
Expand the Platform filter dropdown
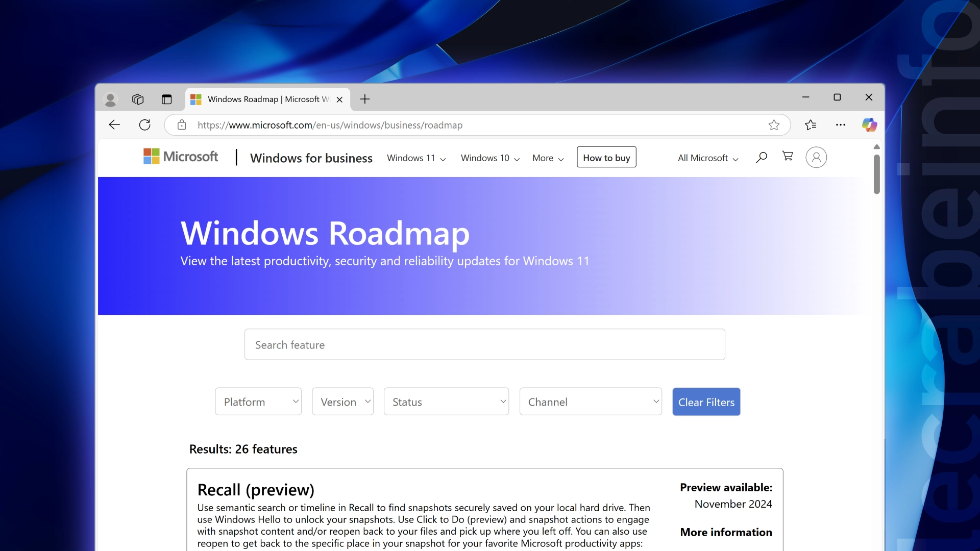pyautogui.click(x=258, y=402)
